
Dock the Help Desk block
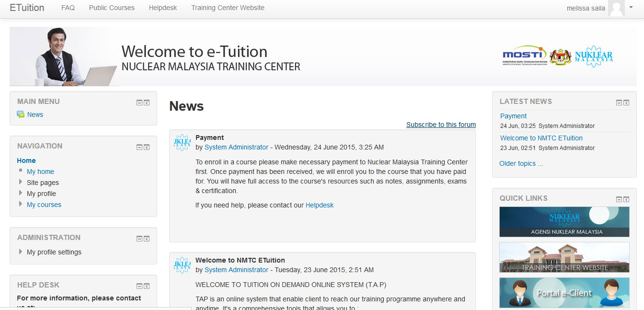click(147, 286)
